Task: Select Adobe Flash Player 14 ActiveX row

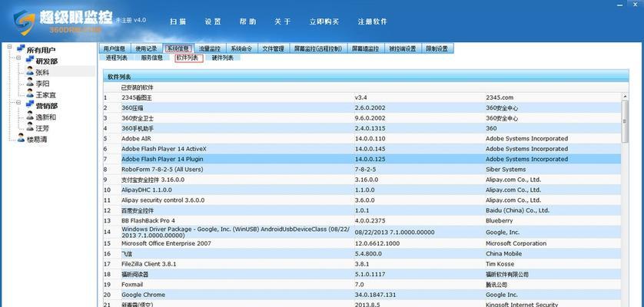Action: coord(362,149)
